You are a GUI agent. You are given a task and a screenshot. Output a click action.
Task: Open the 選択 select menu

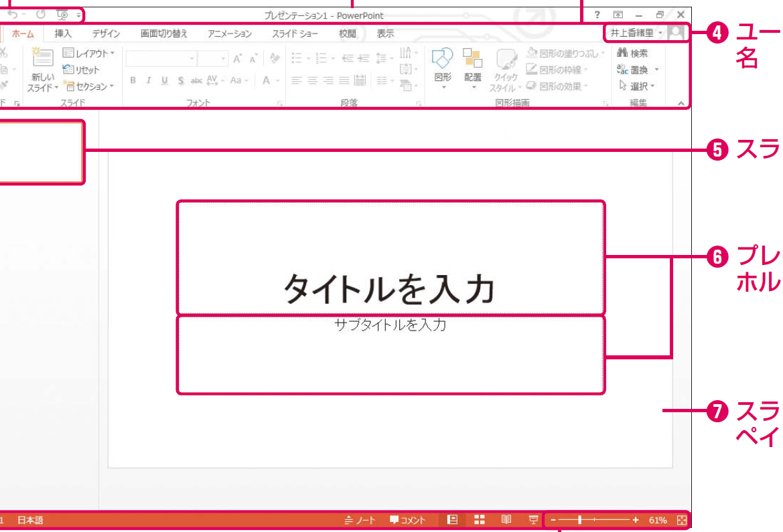(637, 86)
